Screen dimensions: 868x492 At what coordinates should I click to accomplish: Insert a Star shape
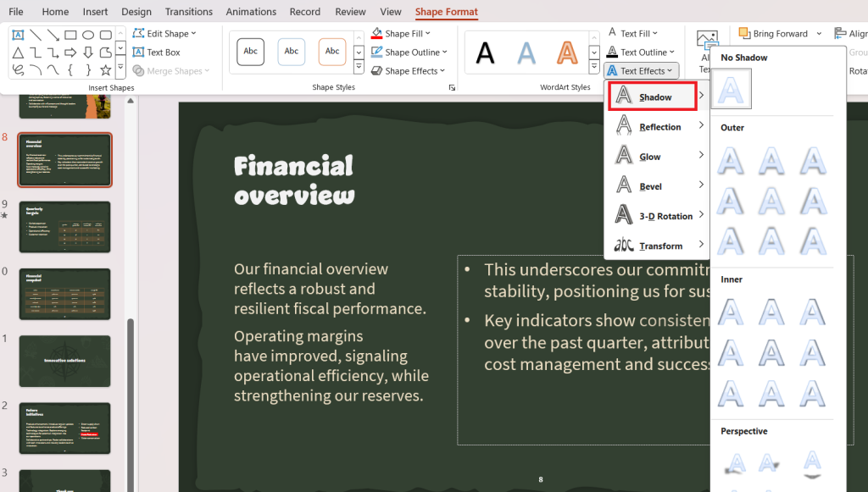(105, 69)
